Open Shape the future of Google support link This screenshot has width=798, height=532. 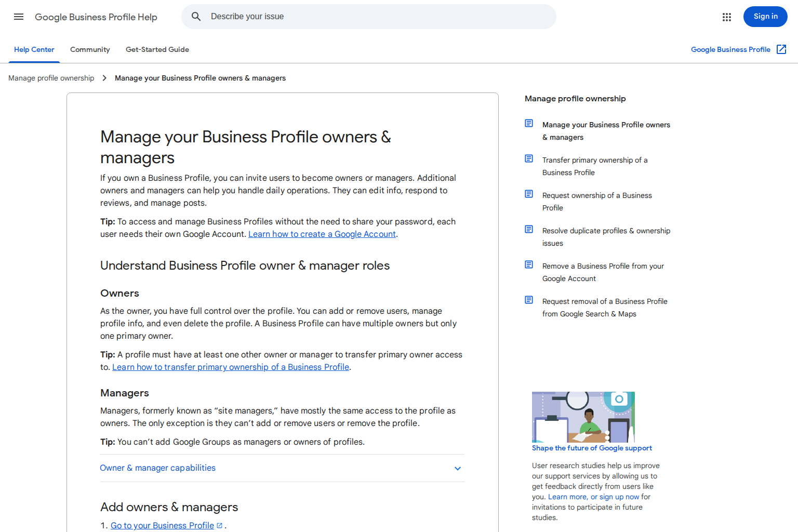coord(592,448)
